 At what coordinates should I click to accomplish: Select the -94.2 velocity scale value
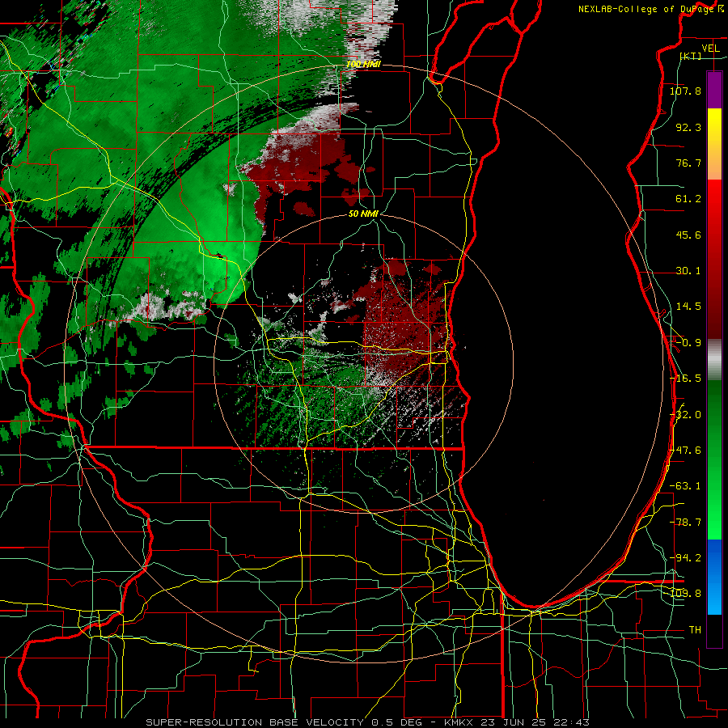click(x=685, y=558)
